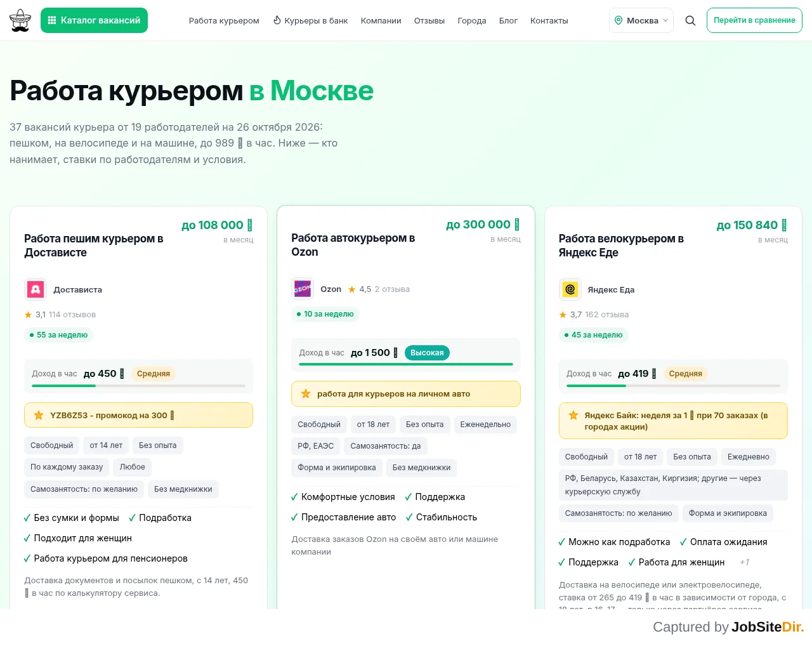The width and height of the screenshot is (812, 646).
Task: Open the Контакты menu item
Action: tap(549, 20)
